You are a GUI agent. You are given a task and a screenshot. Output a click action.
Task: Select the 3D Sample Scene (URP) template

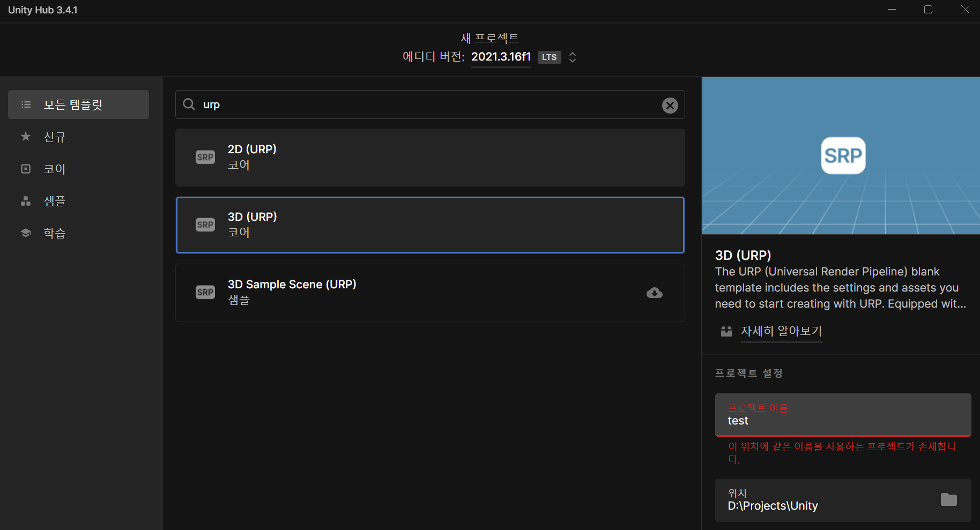430,293
